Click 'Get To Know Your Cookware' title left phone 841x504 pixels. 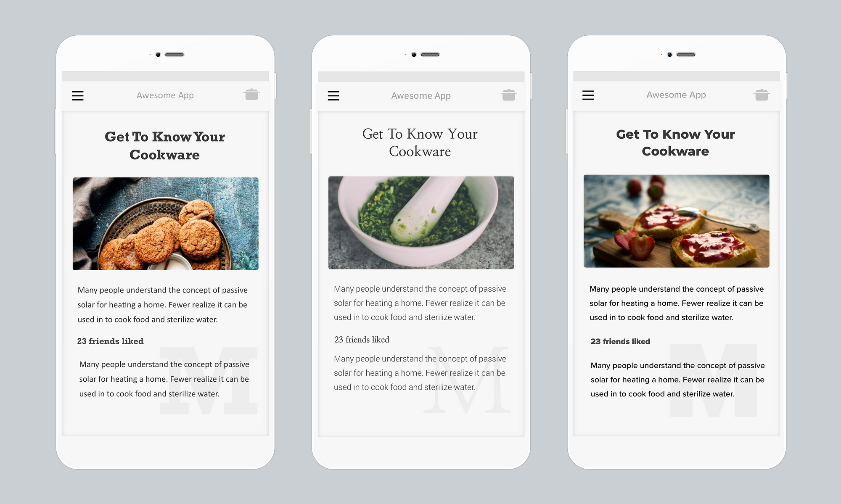click(x=165, y=144)
